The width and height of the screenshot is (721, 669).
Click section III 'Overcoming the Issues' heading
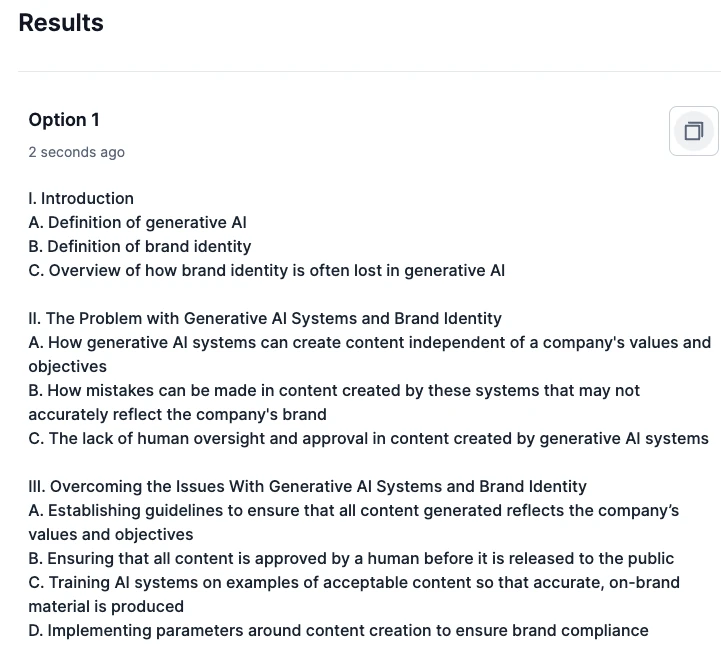(x=308, y=486)
